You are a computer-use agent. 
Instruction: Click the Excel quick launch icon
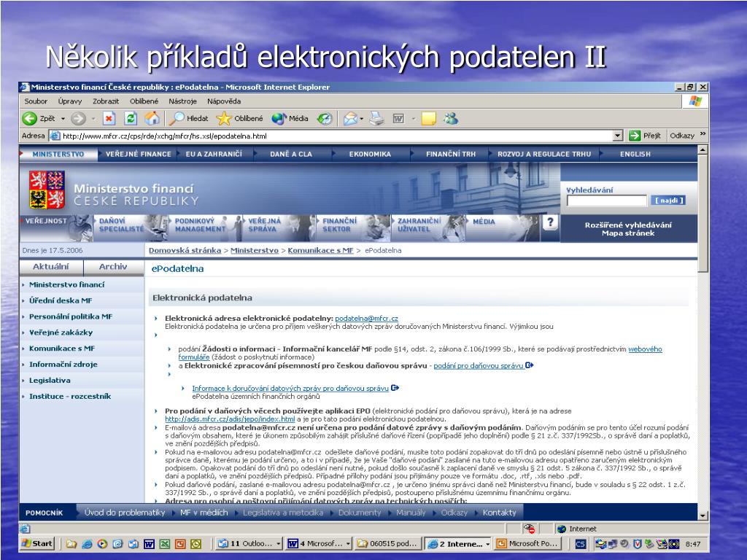165,544
